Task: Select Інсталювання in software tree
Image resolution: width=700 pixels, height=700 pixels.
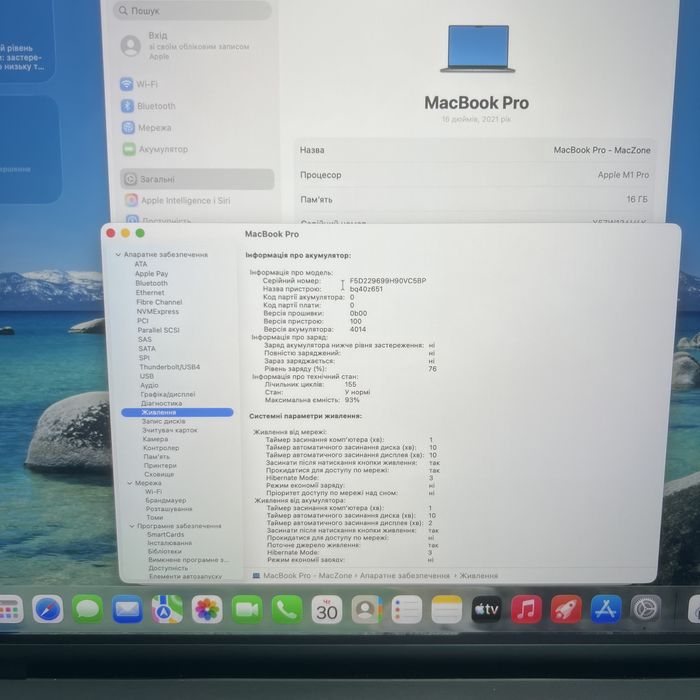Action: [x=170, y=543]
